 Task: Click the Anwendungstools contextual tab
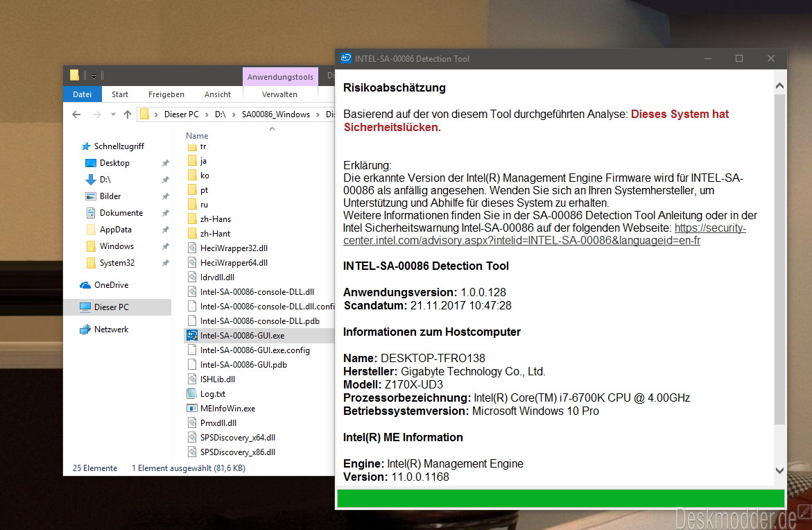tap(280, 77)
